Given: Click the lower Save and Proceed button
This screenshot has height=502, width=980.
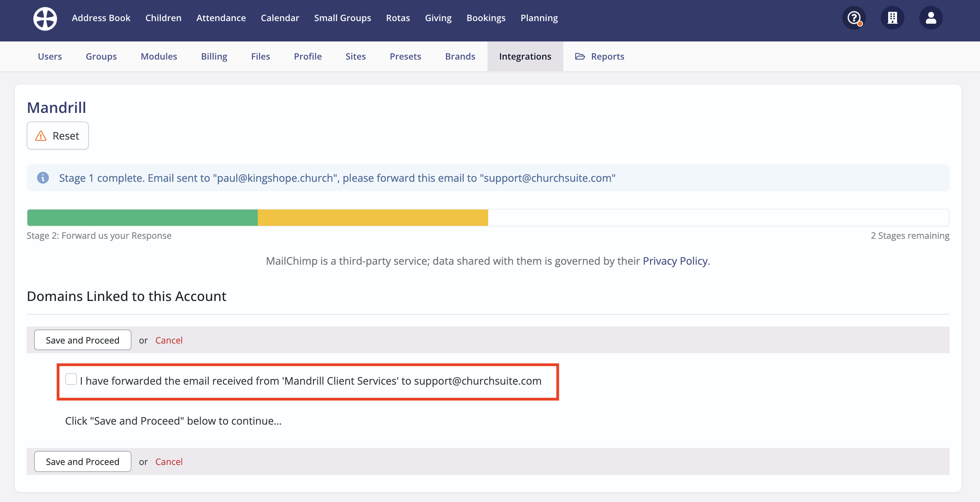Looking at the screenshot, I should [x=83, y=462].
